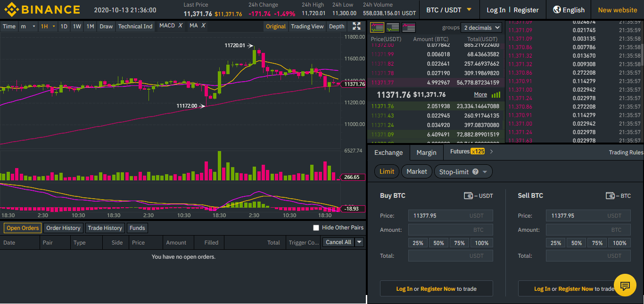This screenshot has width=644, height=304.
Task: Toggle chart fullscreen icon
Action: [x=357, y=26]
